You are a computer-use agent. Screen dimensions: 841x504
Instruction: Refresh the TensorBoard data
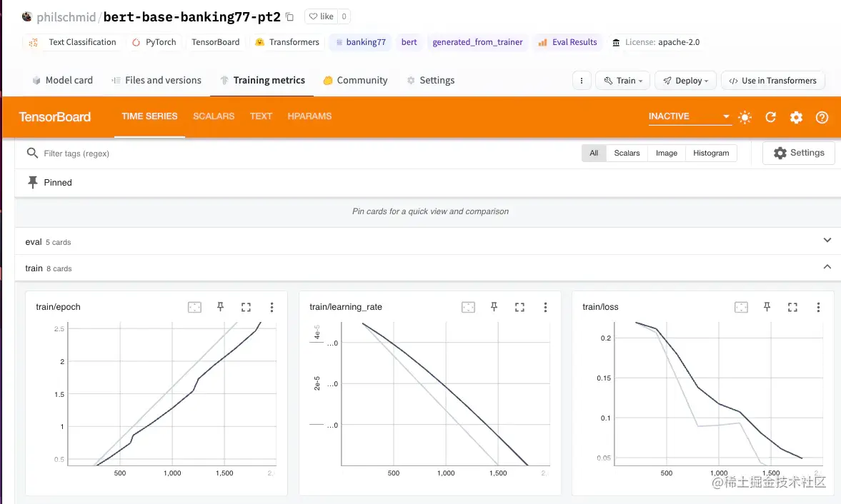[770, 117]
